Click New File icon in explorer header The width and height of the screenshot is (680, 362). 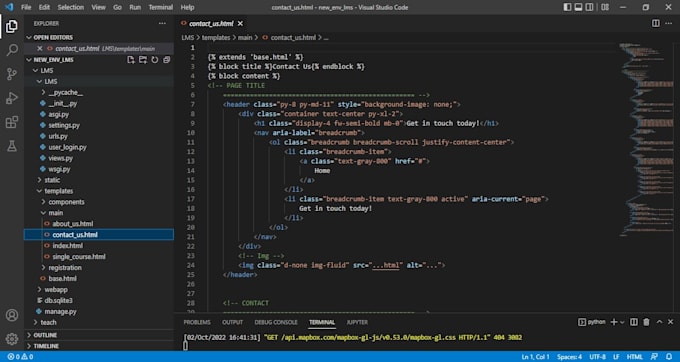coord(131,60)
